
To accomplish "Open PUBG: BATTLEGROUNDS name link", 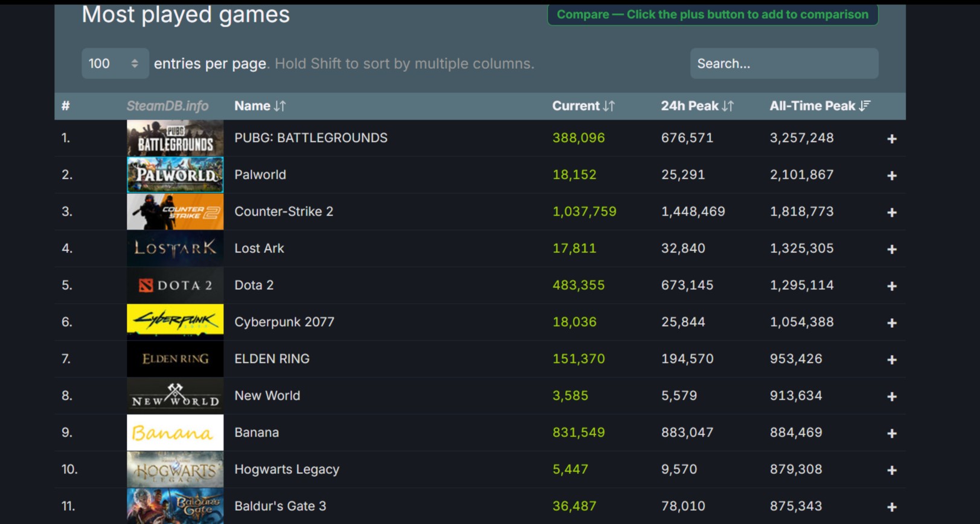I will 311,138.
